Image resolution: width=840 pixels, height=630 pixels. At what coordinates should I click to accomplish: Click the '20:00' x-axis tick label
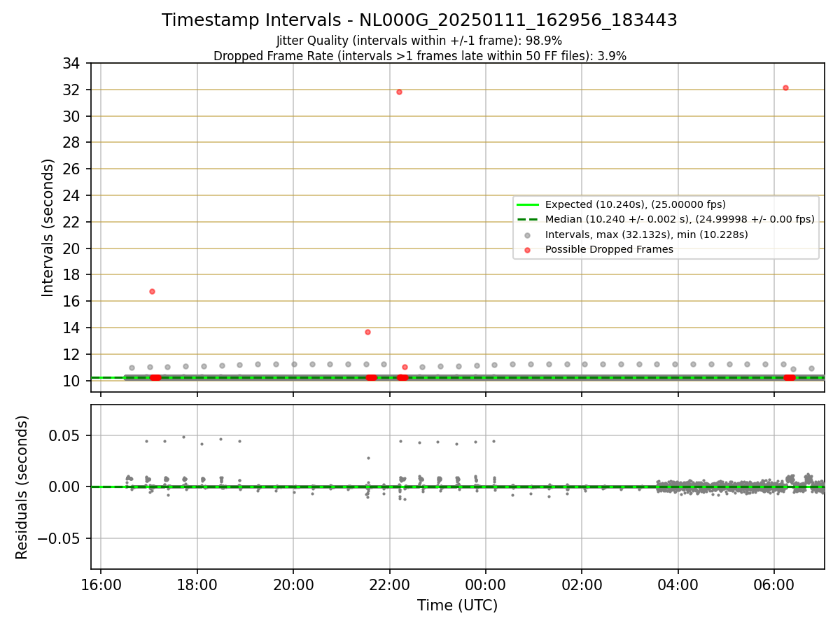pos(293,584)
